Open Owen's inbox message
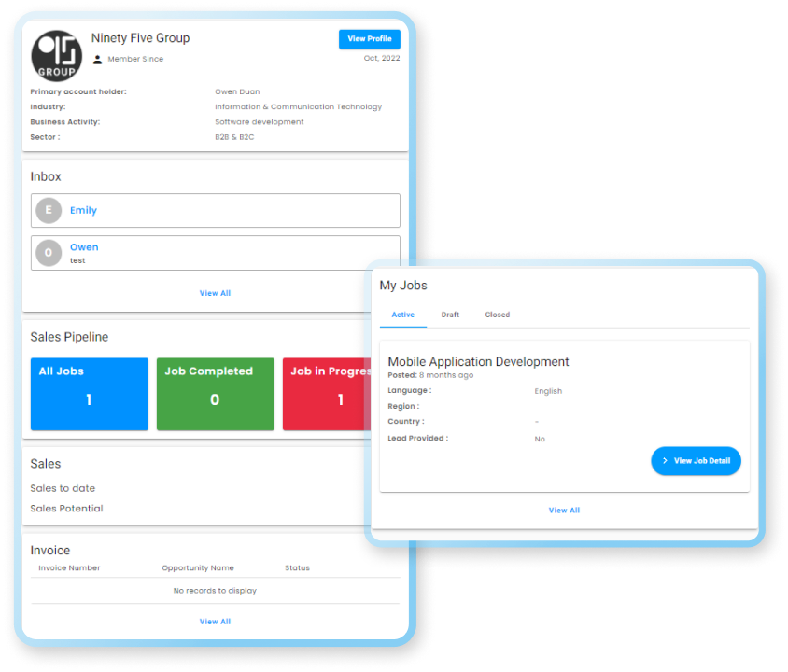Viewport: 788px width, 672px height. coord(215,253)
